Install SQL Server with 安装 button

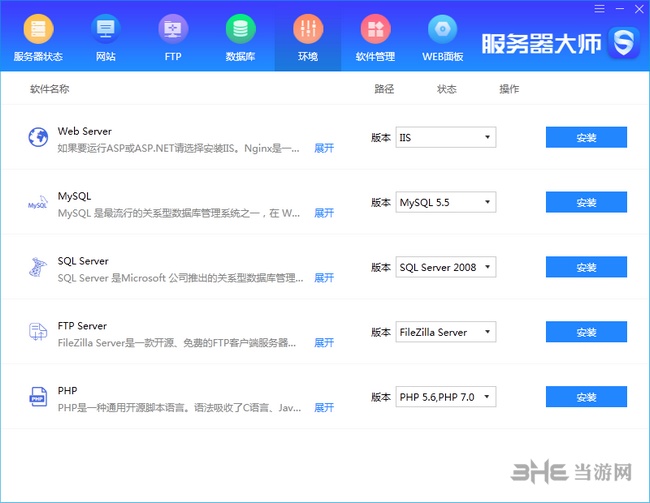pos(586,267)
